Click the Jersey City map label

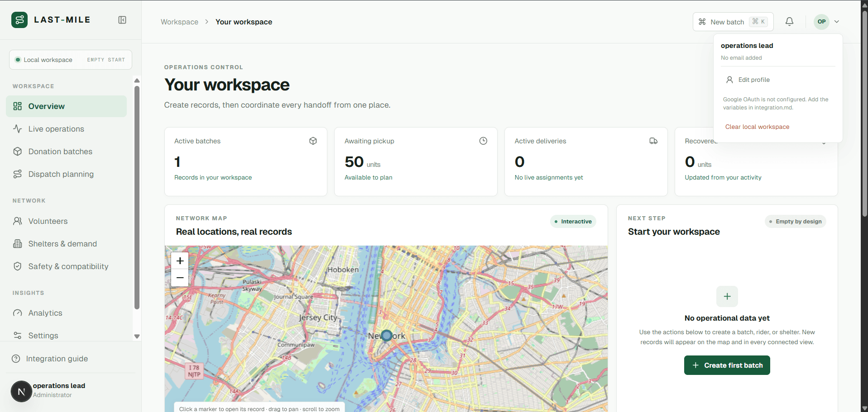318,317
